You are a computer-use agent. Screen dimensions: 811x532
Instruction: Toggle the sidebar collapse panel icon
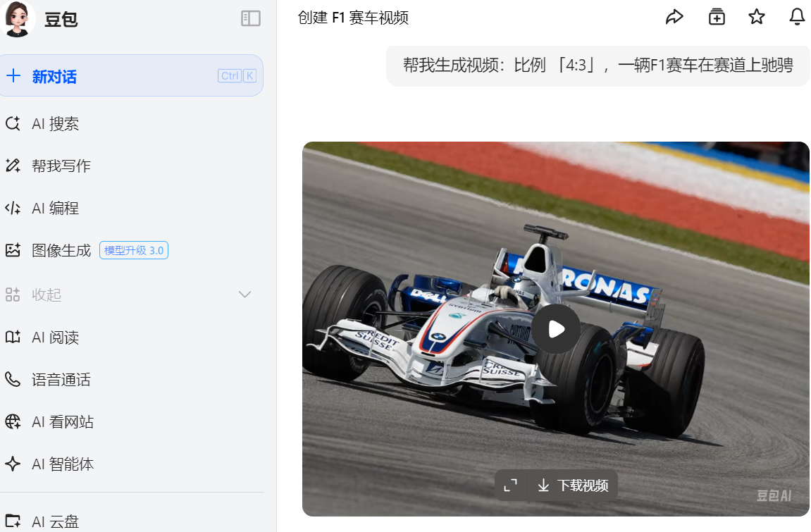coord(251,18)
